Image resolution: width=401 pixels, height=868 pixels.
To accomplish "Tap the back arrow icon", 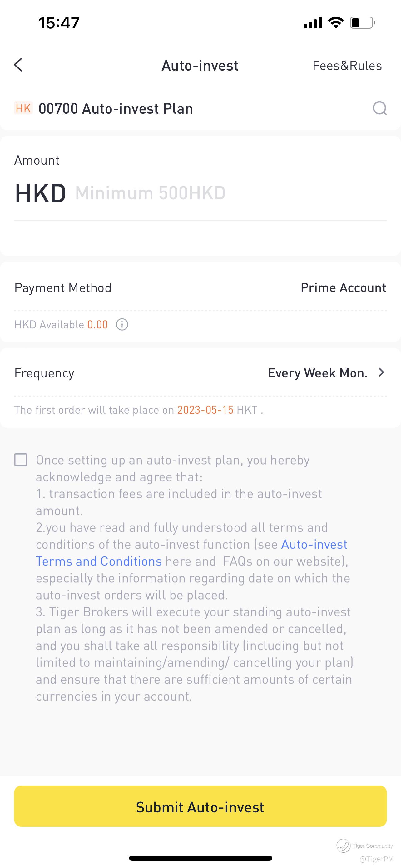I will pos(18,65).
